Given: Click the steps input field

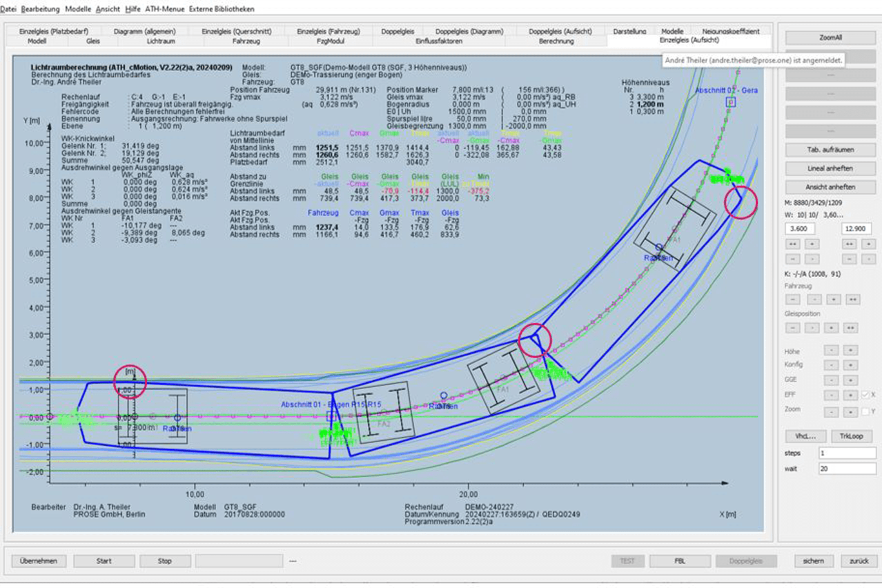Looking at the screenshot, I should point(847,453).
